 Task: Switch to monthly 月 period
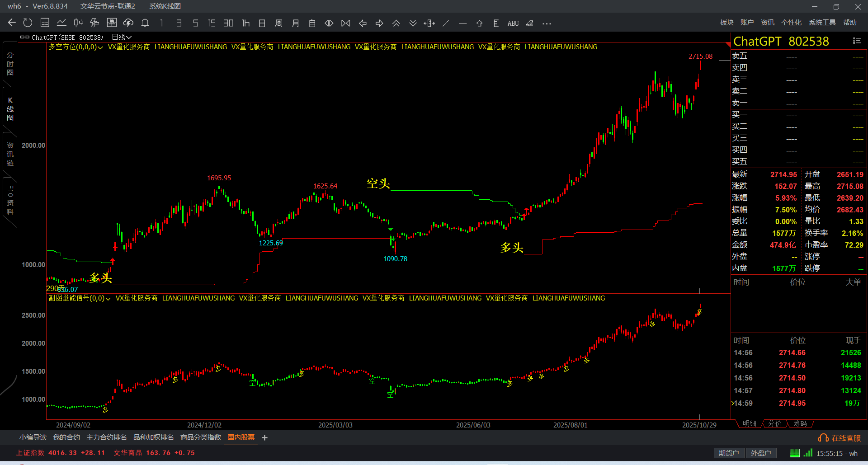296,23
